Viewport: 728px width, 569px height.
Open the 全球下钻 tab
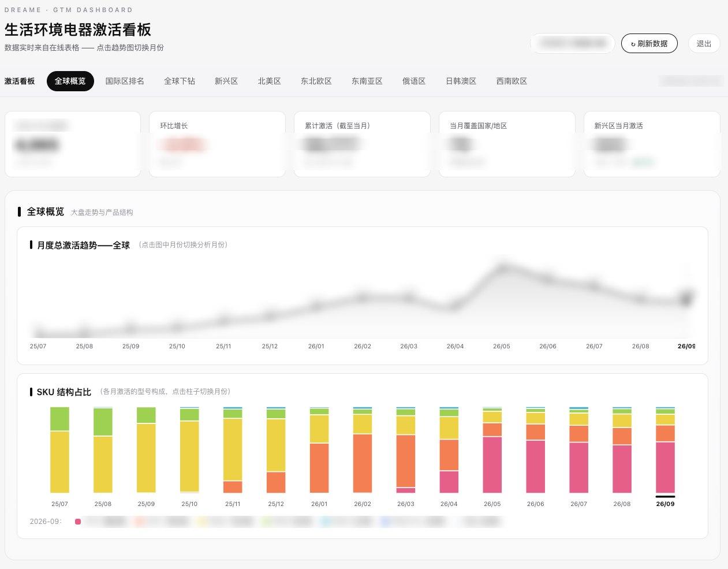click(180, 81)
